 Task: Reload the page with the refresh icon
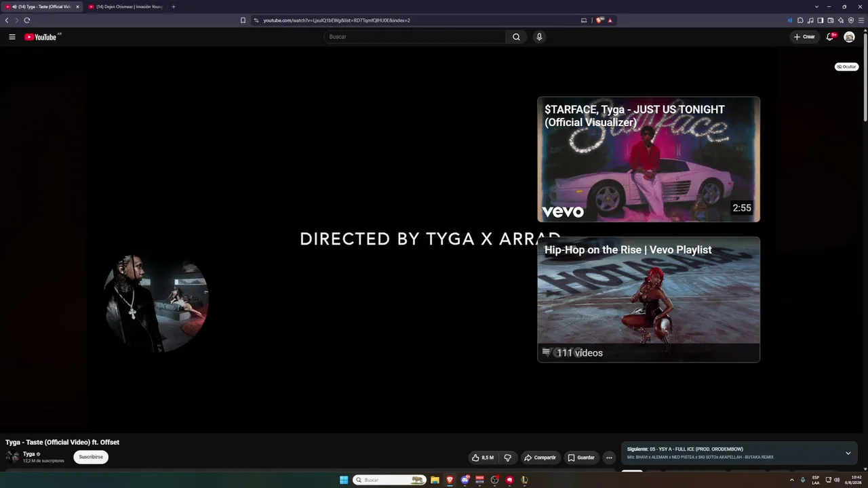click(x=27, y=20)
